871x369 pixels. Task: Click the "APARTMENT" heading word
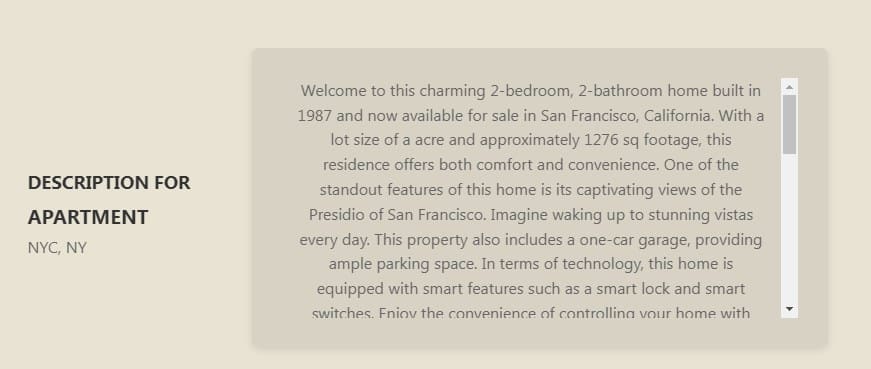pyautogui.click(x=88, y=217)
